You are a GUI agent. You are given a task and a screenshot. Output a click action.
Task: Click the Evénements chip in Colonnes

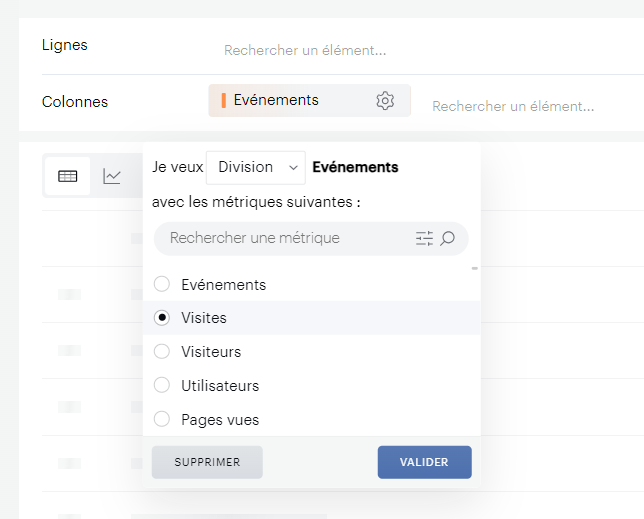pyautogui.click(x=276, y=100)
